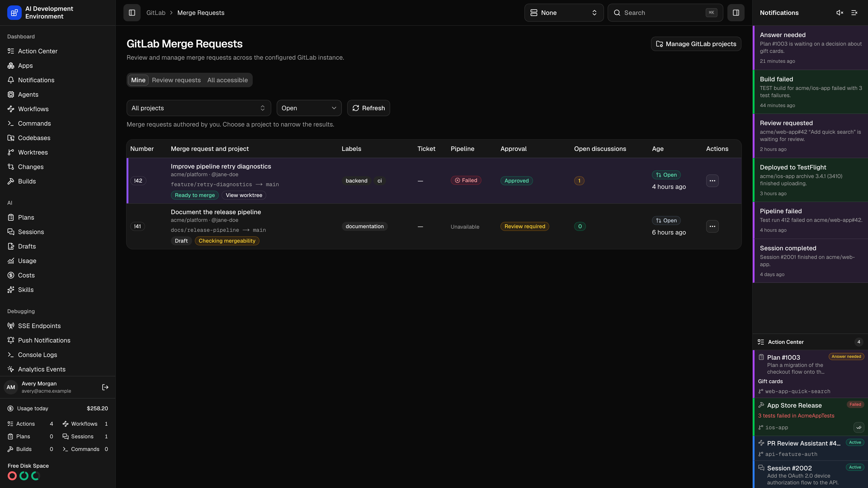Click the Usage today summary row
868x488 pixels.
58,408
